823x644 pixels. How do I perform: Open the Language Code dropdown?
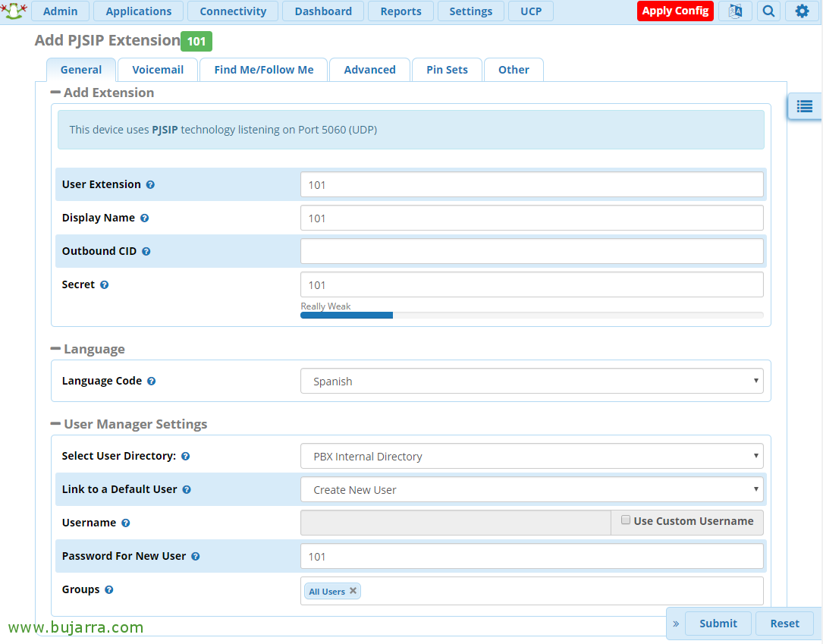(x=532, y=382)
